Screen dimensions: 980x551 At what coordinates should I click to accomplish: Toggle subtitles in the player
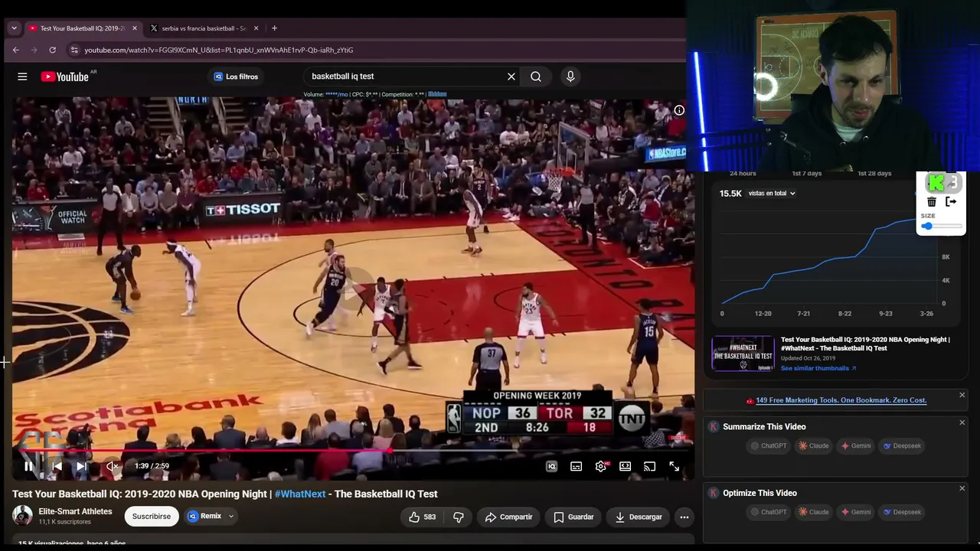(x=576, y=466)
